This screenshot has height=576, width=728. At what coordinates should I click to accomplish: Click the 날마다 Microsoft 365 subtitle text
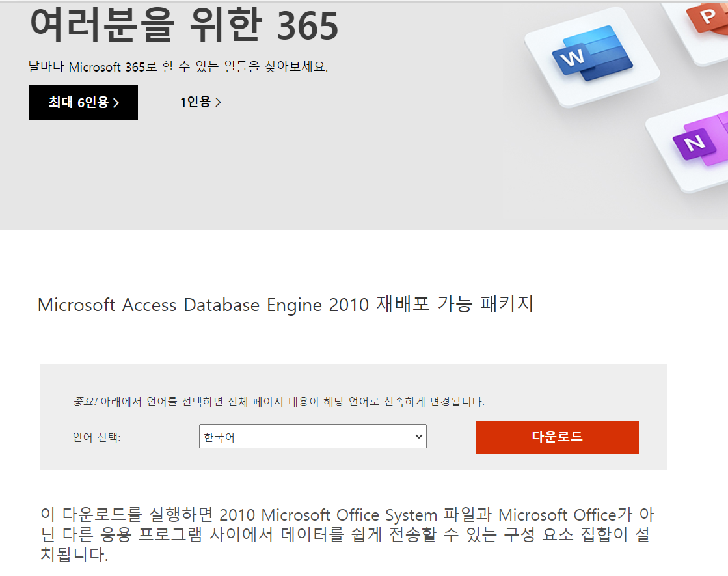tap(178, 66)
